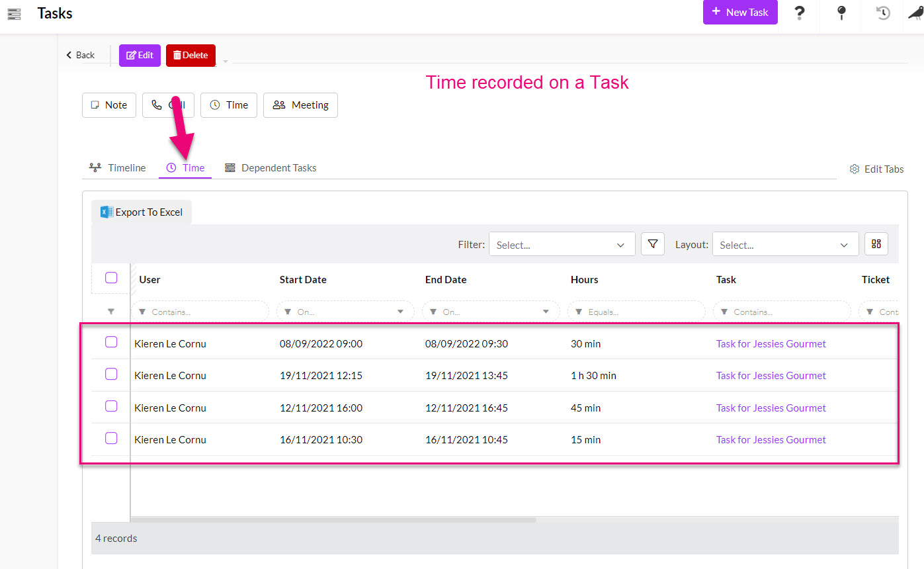Open the Start Date filter dropdown arrow

point(400,312)
